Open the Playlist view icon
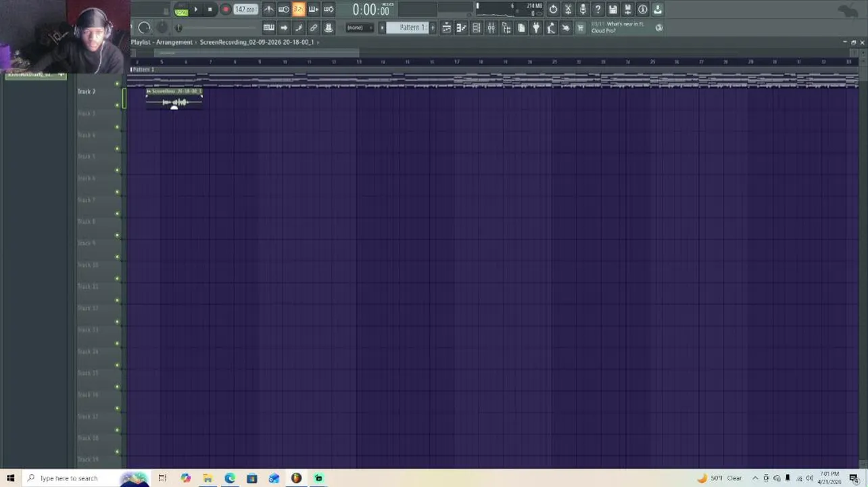 point(447,28)
